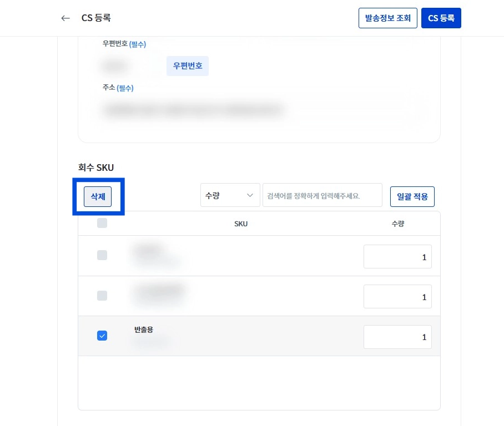Uncheck the 반출용 row checkbox
The image size is (504, 426).
pos(102,336)
